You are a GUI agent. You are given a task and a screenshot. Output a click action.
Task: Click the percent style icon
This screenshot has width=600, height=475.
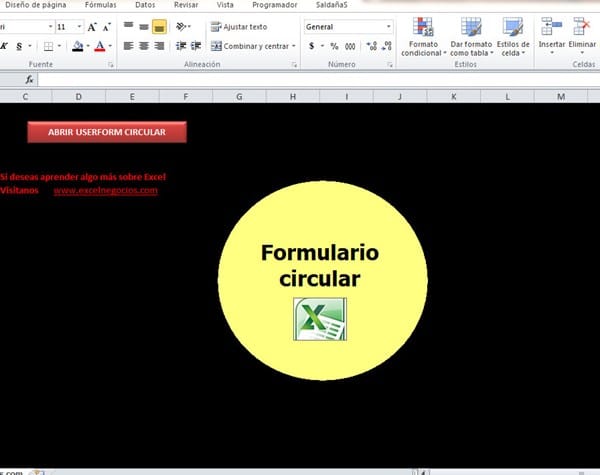(x=334, y=46)
